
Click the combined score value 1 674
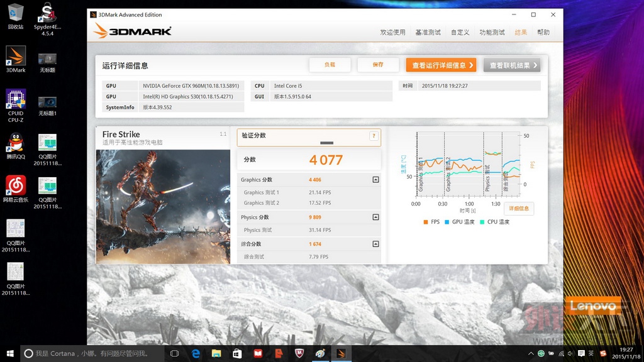(315, 244)
